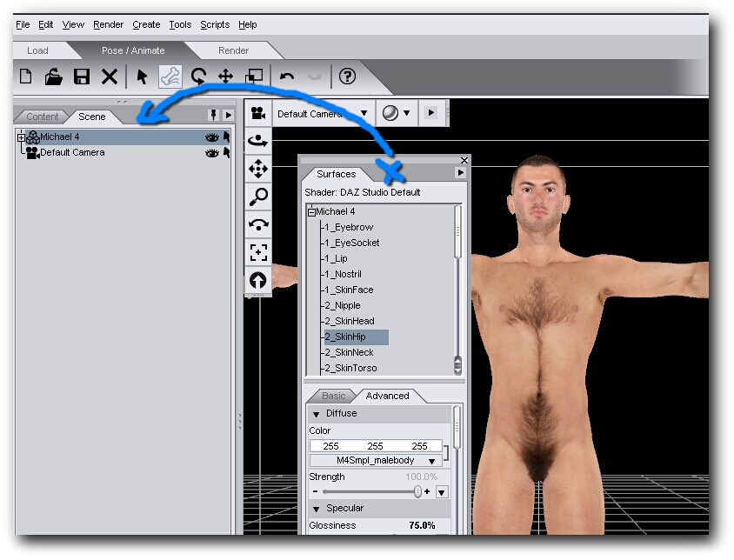Click the Strength plus button

tap(427, 491)
